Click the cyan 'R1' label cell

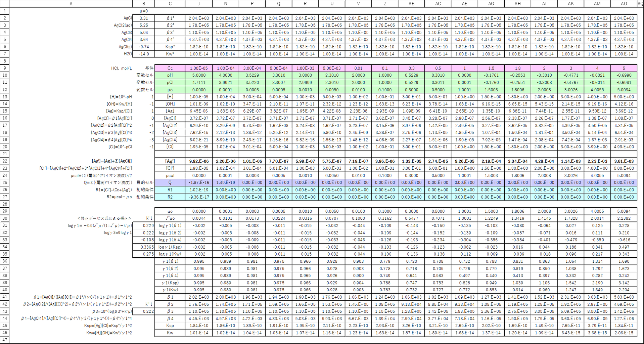pos(170,190)
